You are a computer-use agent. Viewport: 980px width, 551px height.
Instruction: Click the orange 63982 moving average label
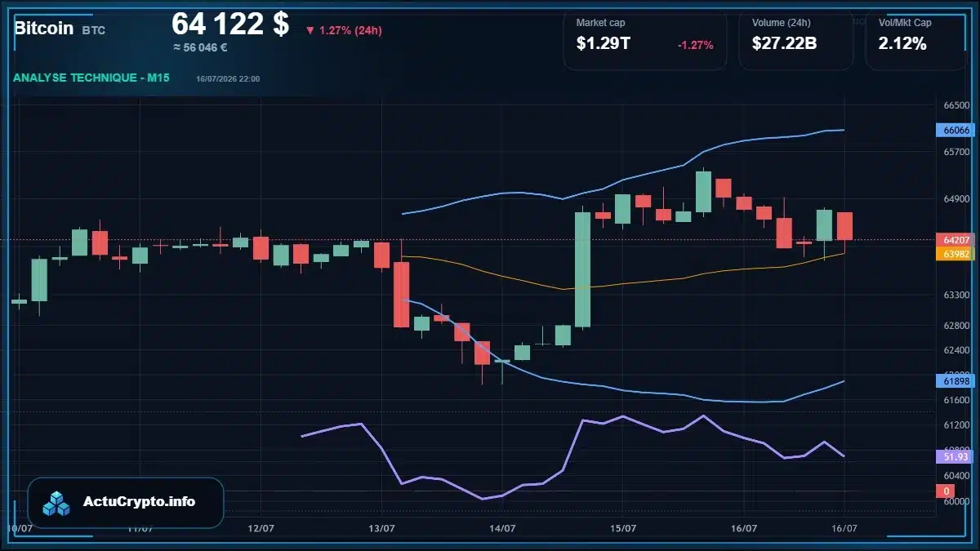pos(955,254)
